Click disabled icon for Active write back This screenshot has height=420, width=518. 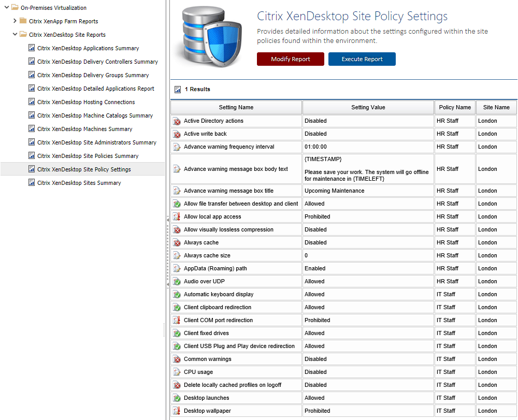coord(177,134)
